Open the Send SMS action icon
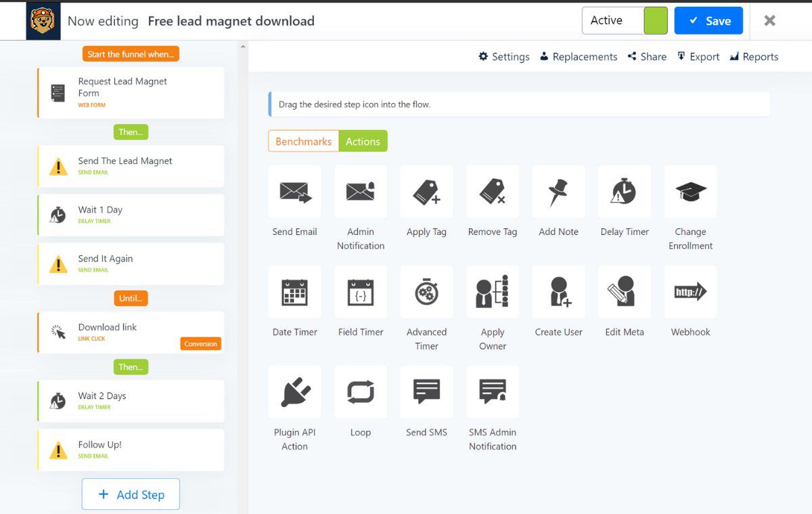The image size is (812, 514). 426,391
